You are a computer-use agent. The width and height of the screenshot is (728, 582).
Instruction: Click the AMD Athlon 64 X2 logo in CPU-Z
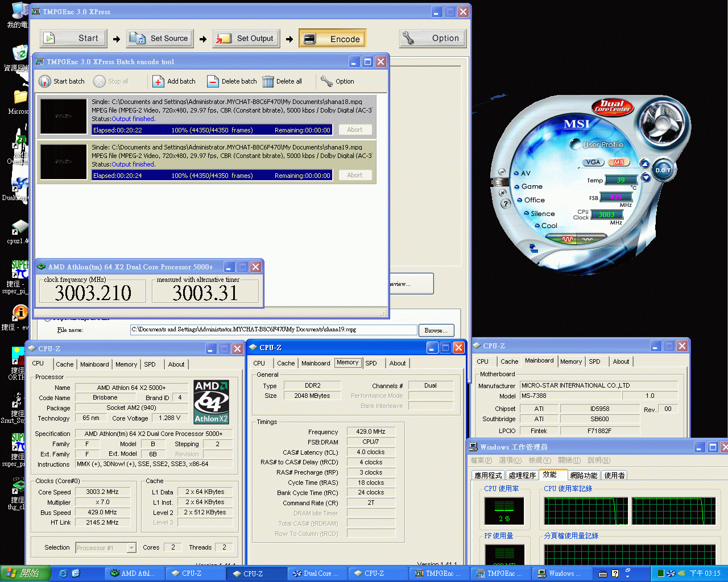pos(212,402)
